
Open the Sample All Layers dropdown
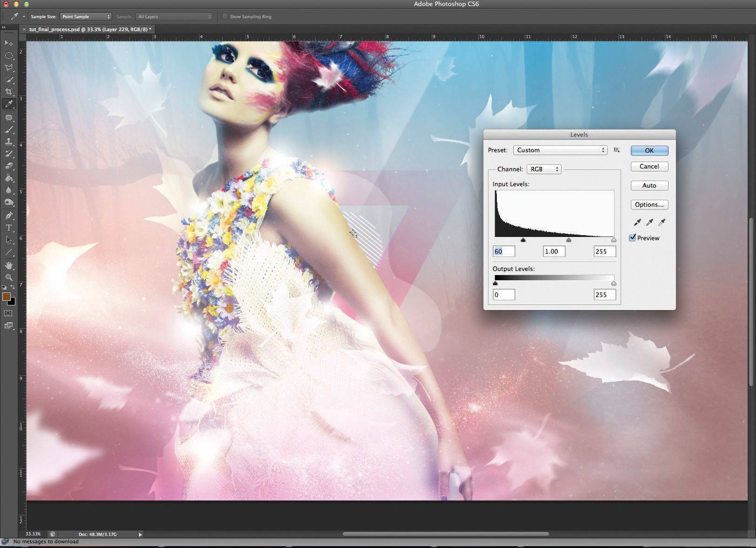[x=174, y=16]
